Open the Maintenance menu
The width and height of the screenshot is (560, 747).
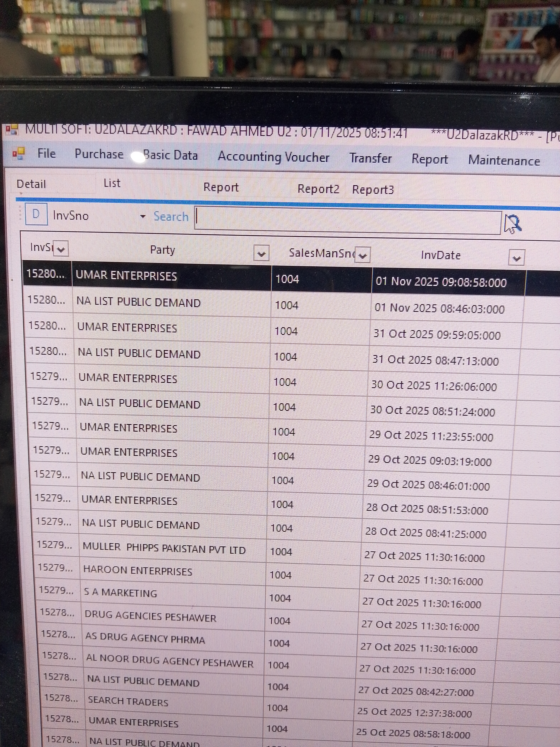[504, 160]
